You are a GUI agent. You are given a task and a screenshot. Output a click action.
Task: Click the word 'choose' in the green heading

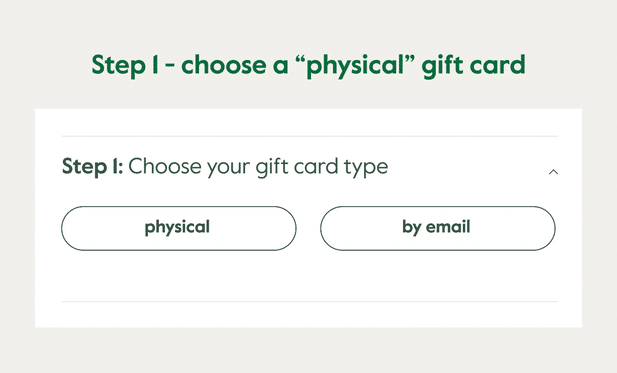click(224, 65)
